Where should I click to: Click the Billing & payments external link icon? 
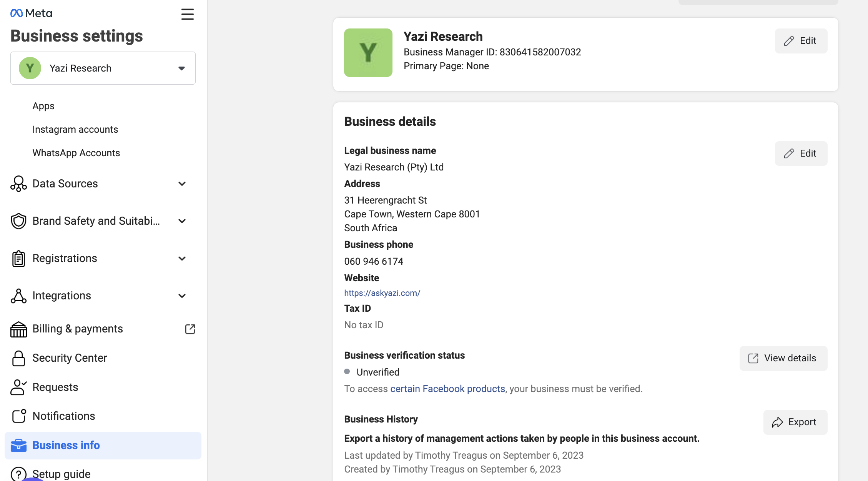pos(190,329)
